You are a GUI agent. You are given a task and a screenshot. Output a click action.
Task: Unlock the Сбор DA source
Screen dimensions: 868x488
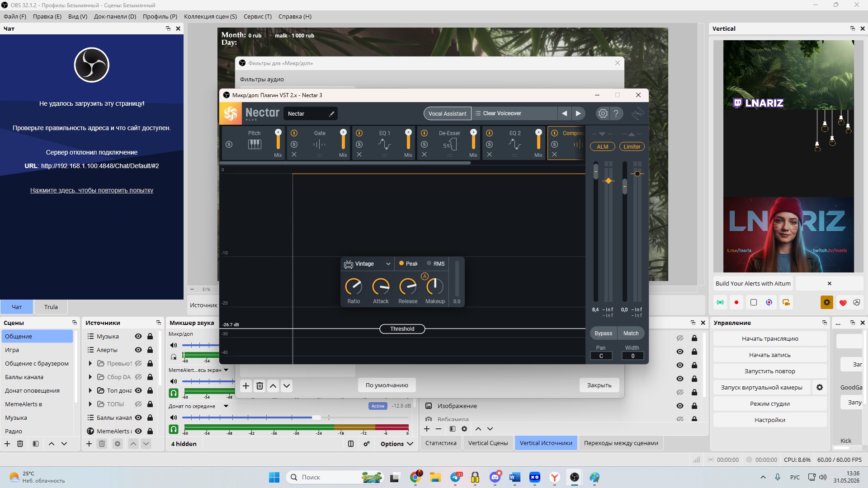(150, 377)
